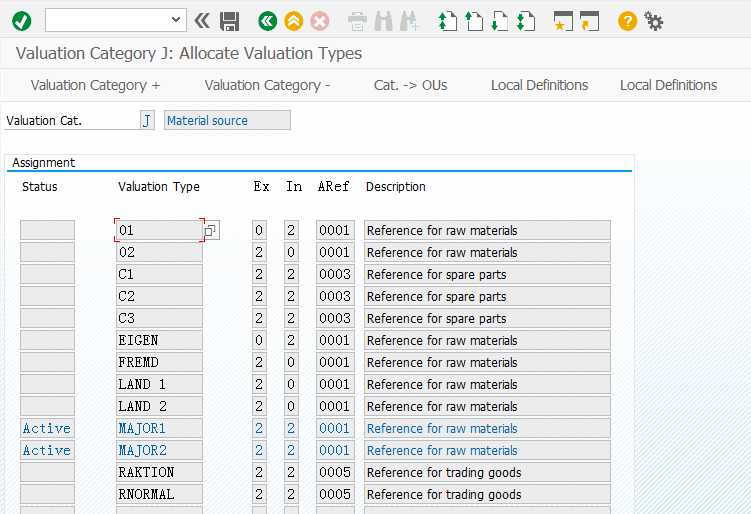Click the green Back icon
This screenshot has width=751, height=514.
pyautogui.click(x=267, y=21)
